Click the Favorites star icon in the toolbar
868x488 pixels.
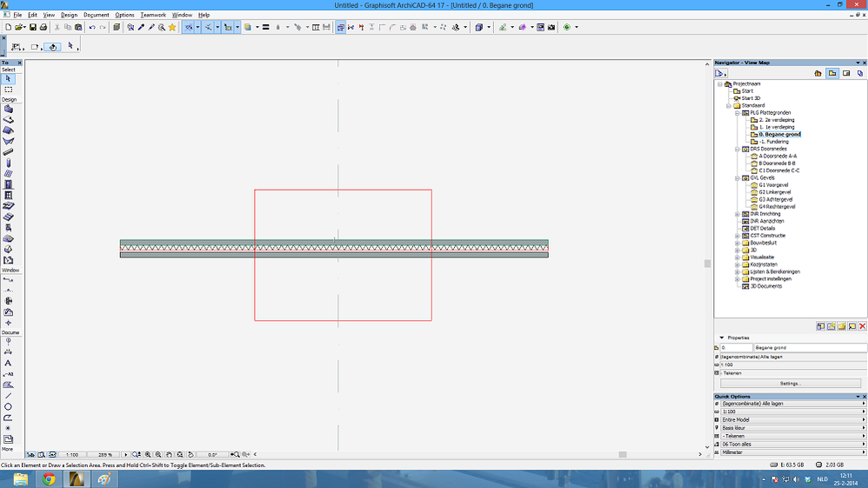click(172, 27)
